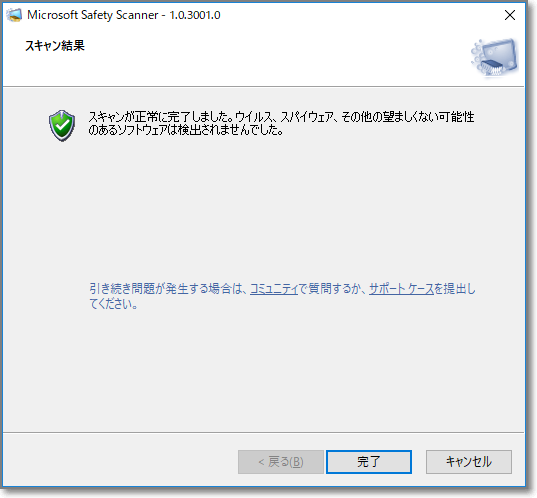Click the スキャン結果 heading text
The height and width of the screenshot is (498, 537).
[x=55, y=46]
